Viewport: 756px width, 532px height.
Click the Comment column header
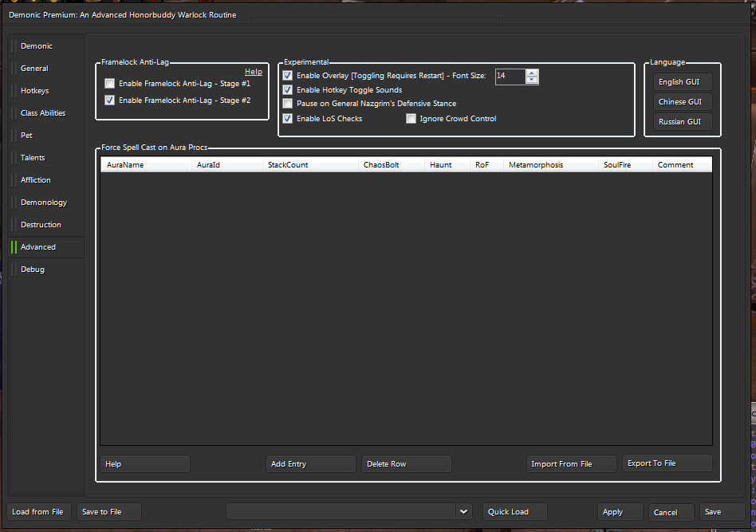[682, 164]
